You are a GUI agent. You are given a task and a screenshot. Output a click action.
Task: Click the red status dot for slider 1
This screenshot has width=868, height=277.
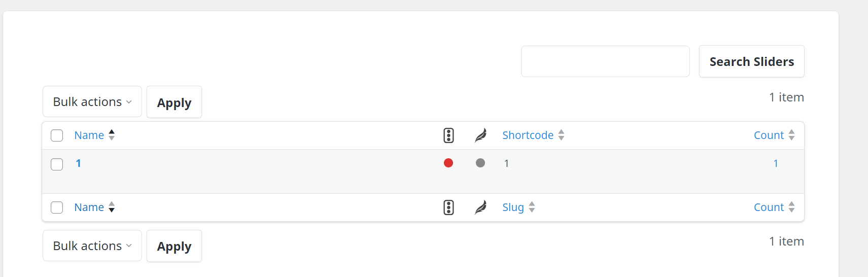tap(448, 163)
